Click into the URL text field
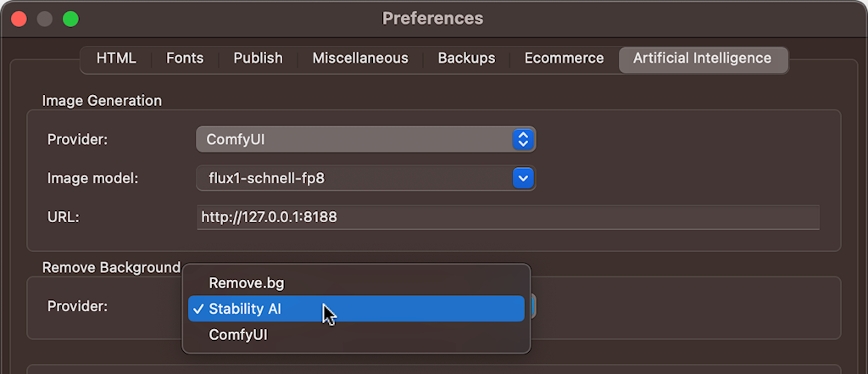Image resolution: width=868 pixels, height=374 pixels. (507, 217)
